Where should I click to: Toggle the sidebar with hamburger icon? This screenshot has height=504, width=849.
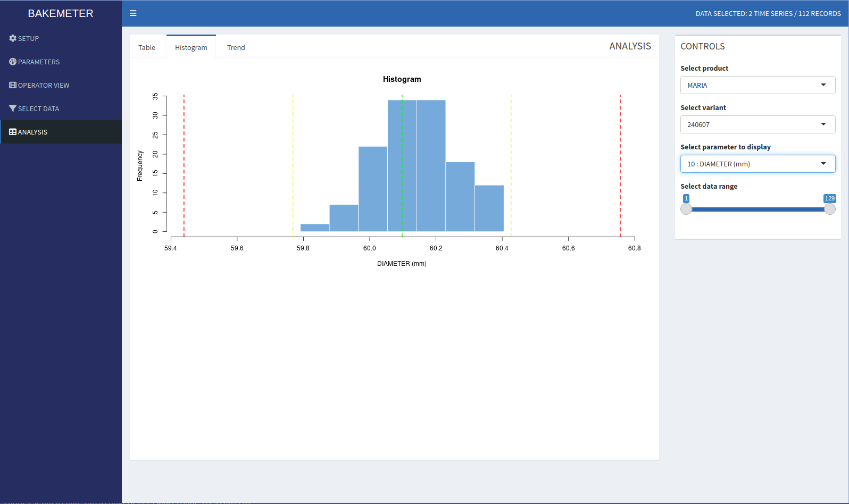(x=133, y=13)
